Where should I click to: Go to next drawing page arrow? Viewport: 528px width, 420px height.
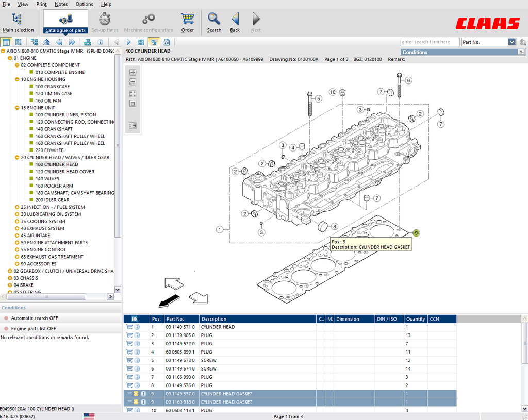pos(128,42)
